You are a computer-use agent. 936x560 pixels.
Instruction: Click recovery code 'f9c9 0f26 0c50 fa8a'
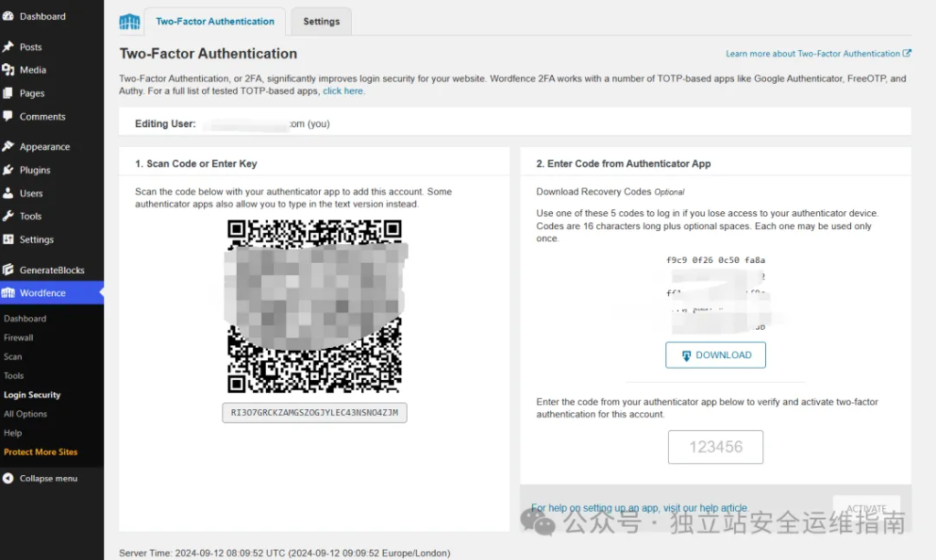tap(715, 260)
